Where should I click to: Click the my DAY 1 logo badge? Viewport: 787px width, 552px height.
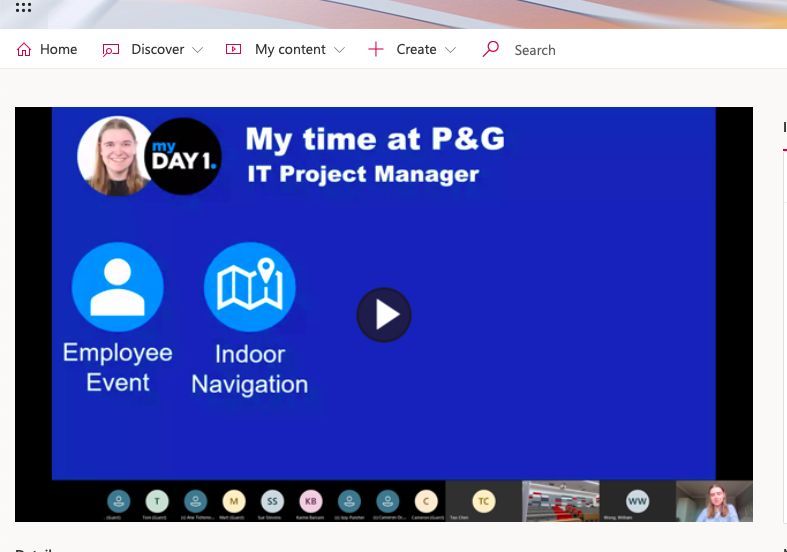pos(183,156)
